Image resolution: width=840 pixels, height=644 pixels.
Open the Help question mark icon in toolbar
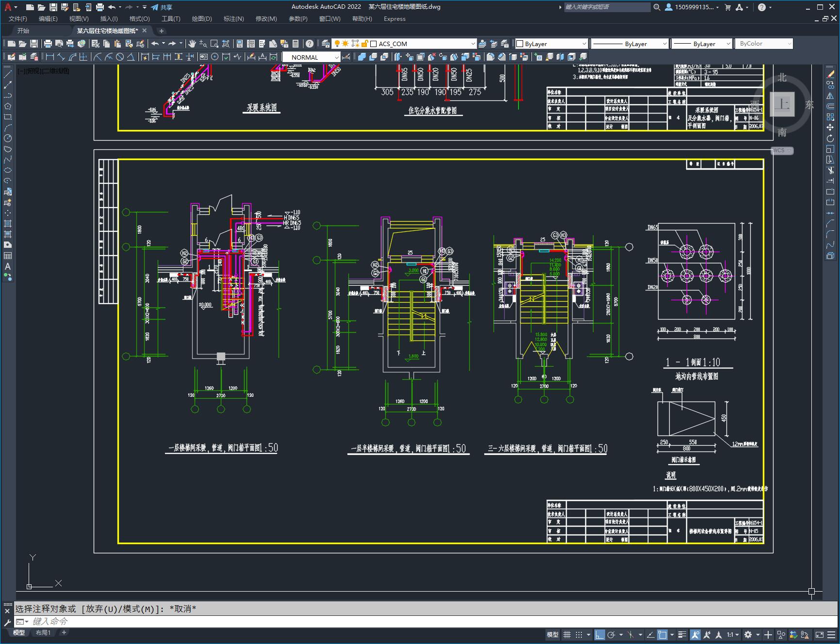pos(310,44)
